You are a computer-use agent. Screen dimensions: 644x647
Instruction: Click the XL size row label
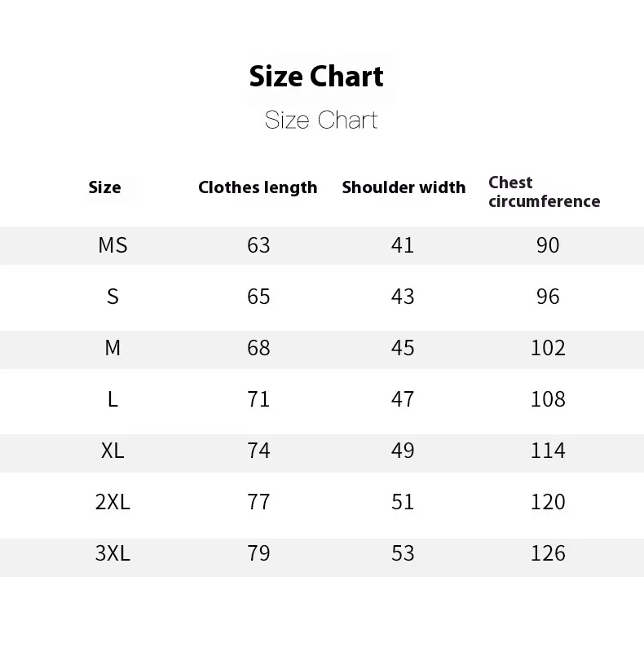(112, 450)
